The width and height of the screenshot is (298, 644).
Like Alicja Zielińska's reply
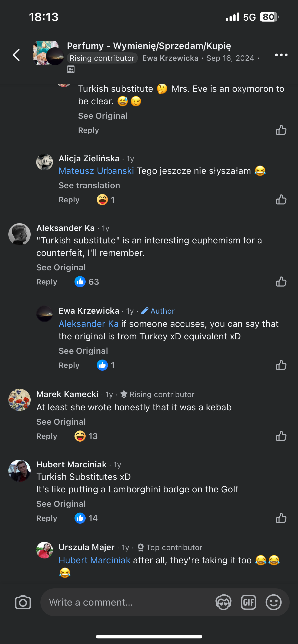point(281,200)
